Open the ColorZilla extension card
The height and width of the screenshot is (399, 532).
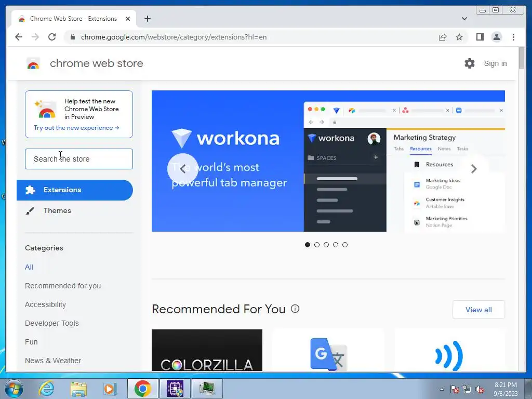(207, 350)
